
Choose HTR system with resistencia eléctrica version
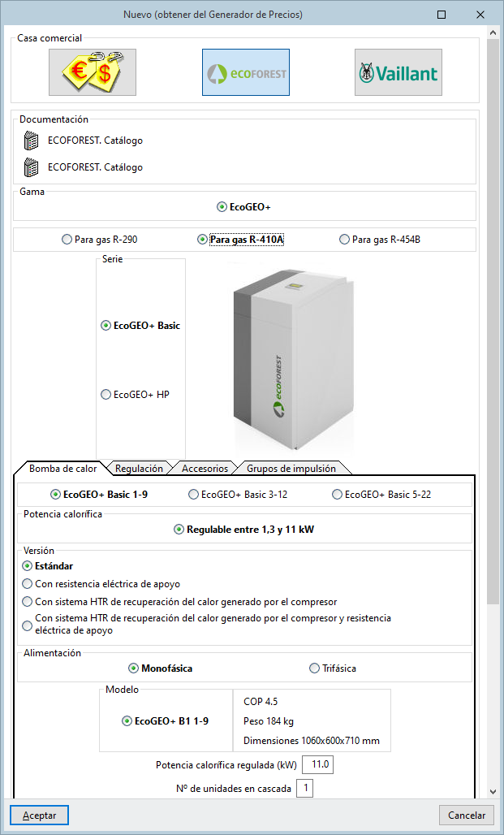coord(207,624)
